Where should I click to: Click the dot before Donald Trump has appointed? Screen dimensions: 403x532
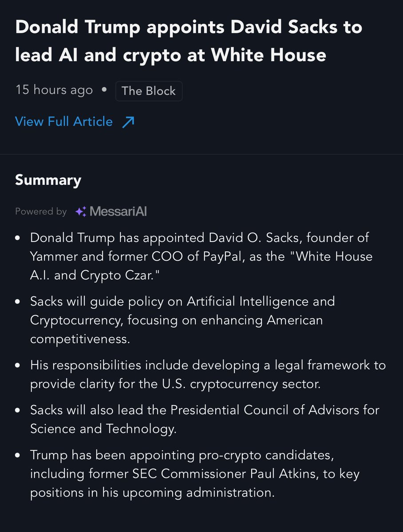point(18,239)
